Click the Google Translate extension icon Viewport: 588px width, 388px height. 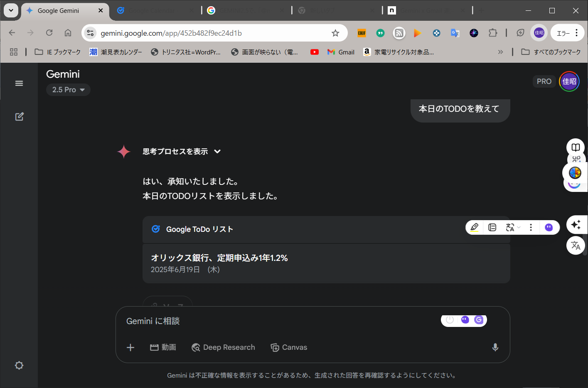point(455,33)
